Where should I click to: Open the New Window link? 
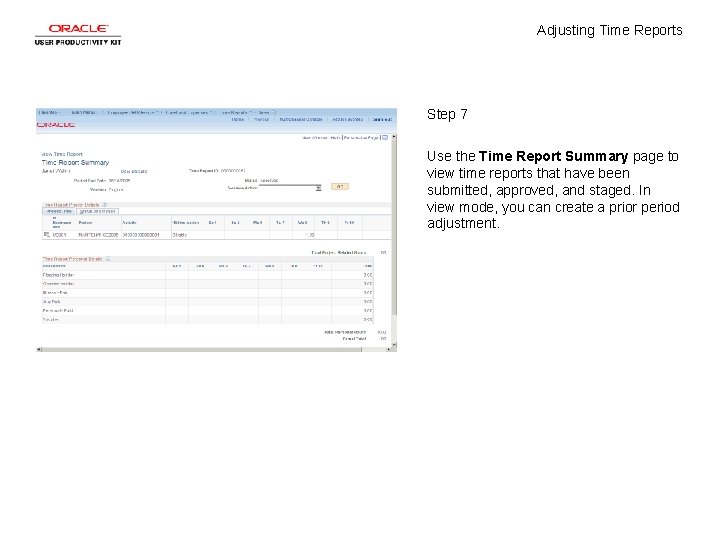coord(315,138)
